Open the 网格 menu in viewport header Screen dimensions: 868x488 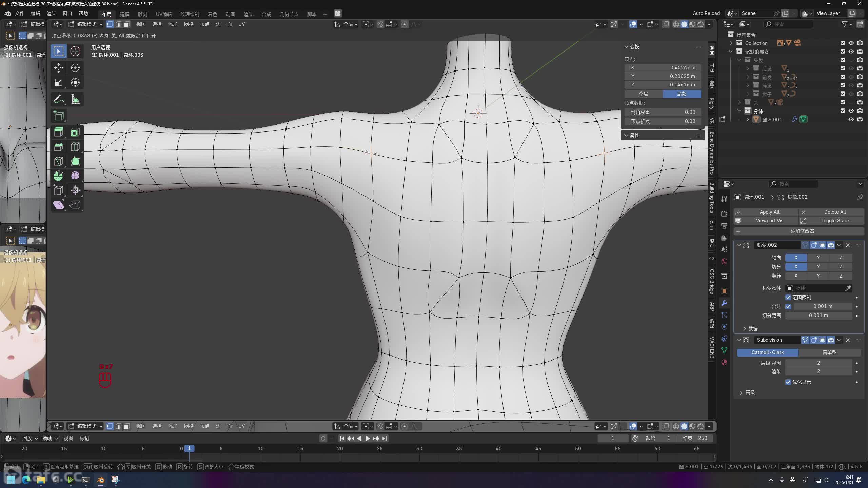[x=189, y=24]
